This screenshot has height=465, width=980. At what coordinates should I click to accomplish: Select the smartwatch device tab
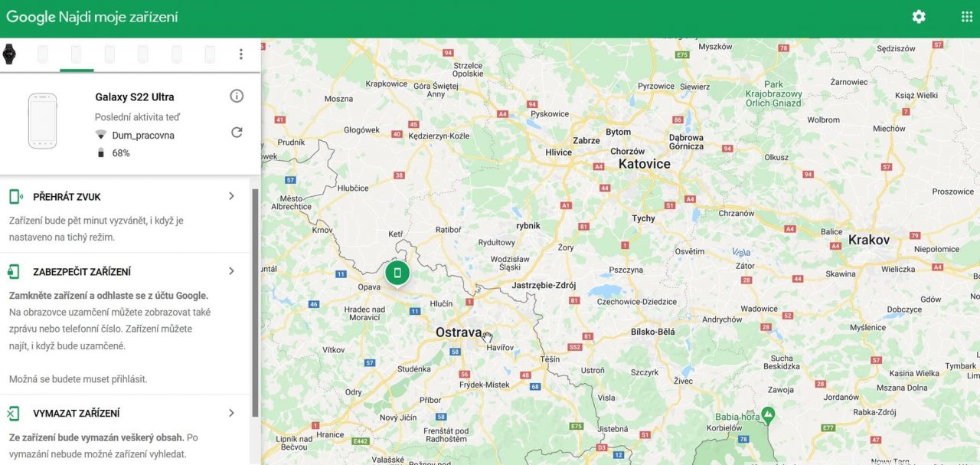(x=9, y=54)
